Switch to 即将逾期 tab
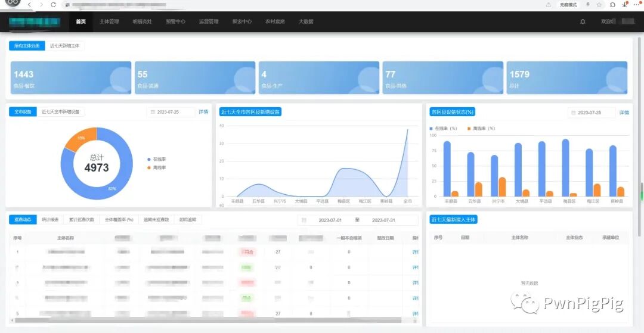 pos(188,220)
